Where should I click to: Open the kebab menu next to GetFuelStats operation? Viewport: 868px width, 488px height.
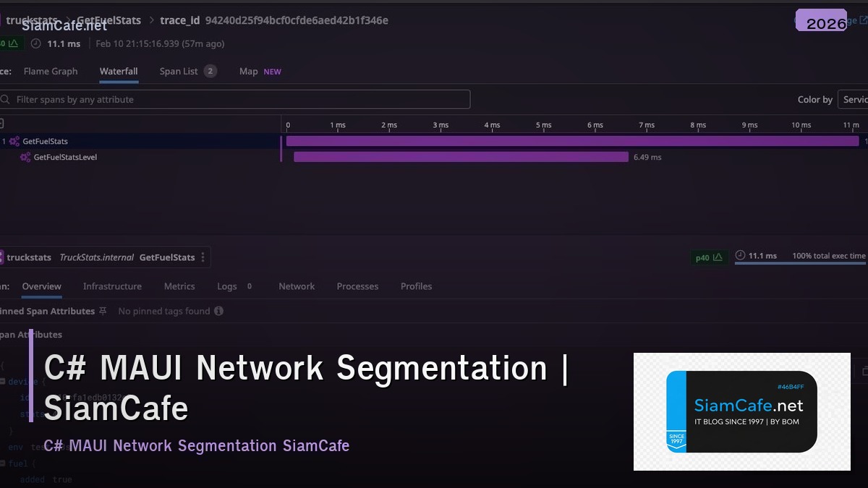point(203,257)
